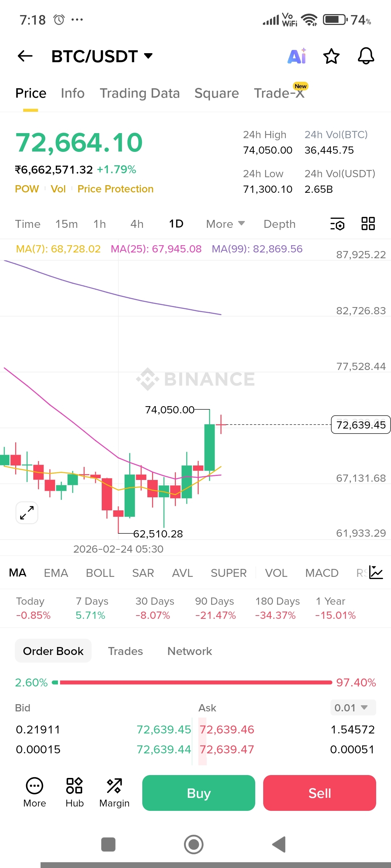391x868 pixels.
Task: Switch to the Trading Data tab
Action: click(x=140, y=93)
